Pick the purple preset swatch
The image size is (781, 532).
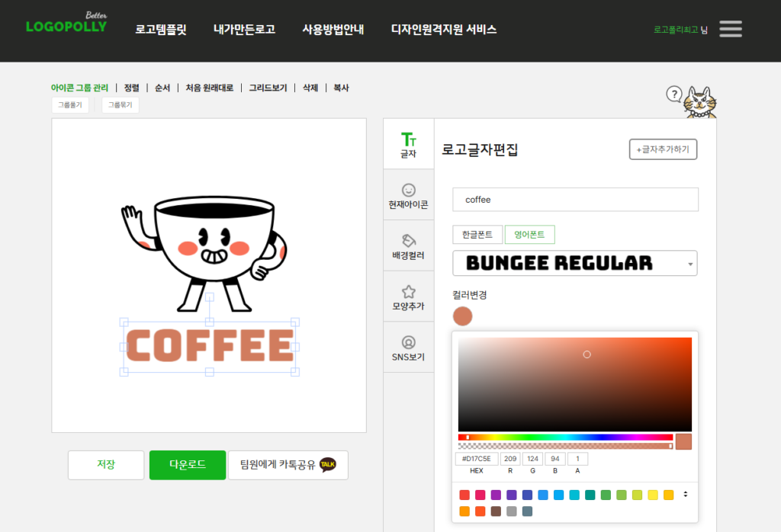[x=496, y=495]
